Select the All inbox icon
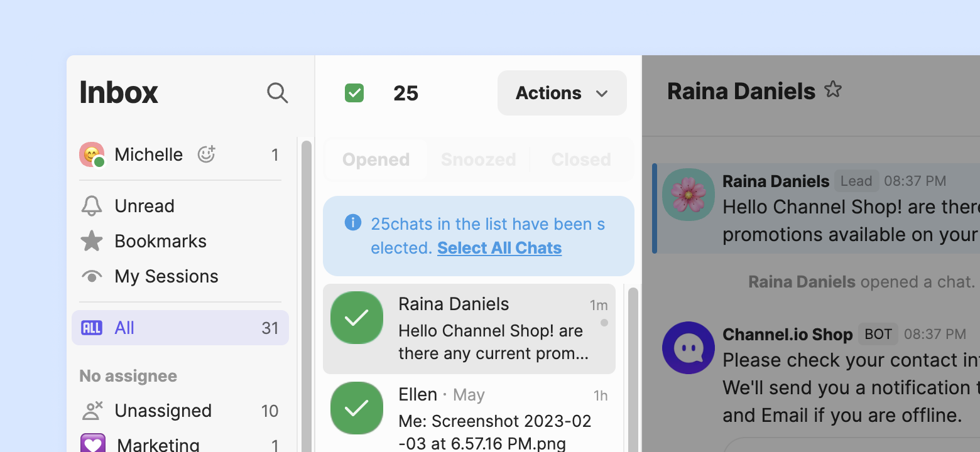This screenshot has width=980, height=452. (x=92, y=328)
